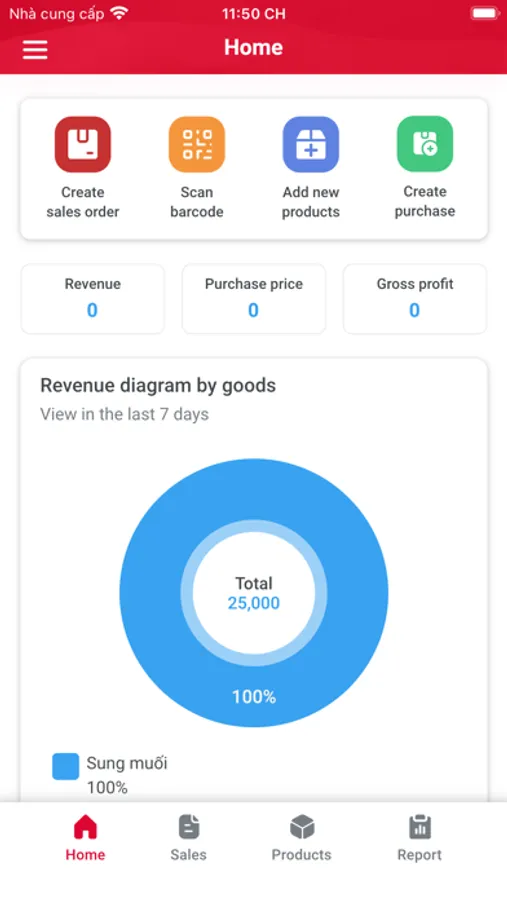Open the hamburger menu
The width and height of the screenshot is (507, 900).
[35, 50]
